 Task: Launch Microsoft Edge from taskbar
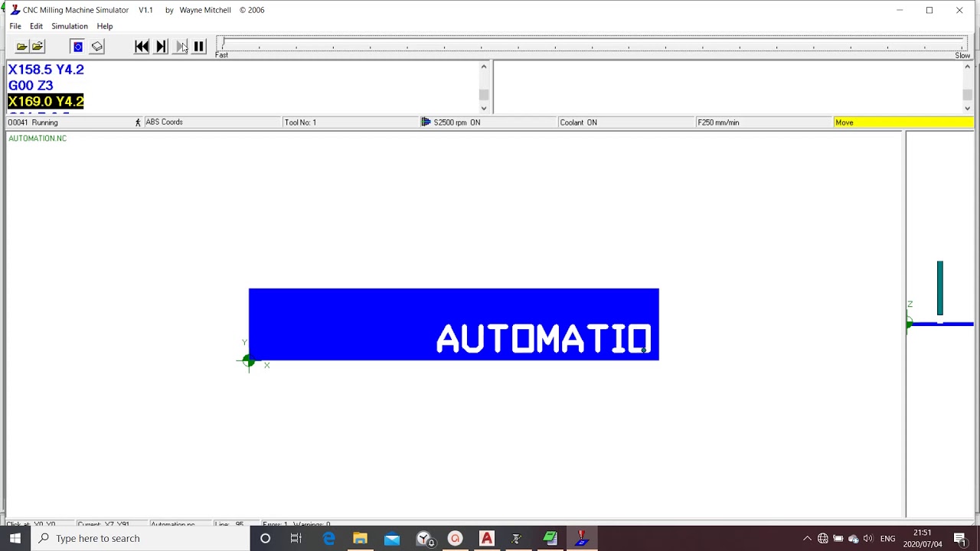tap(329, 538)
